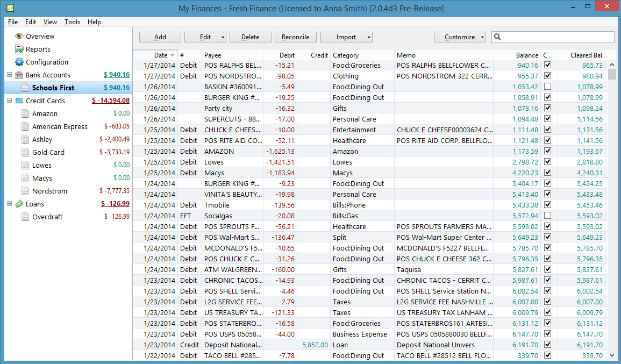Uncheck cleared box for POS NORDSTROM row

(547, 76)
